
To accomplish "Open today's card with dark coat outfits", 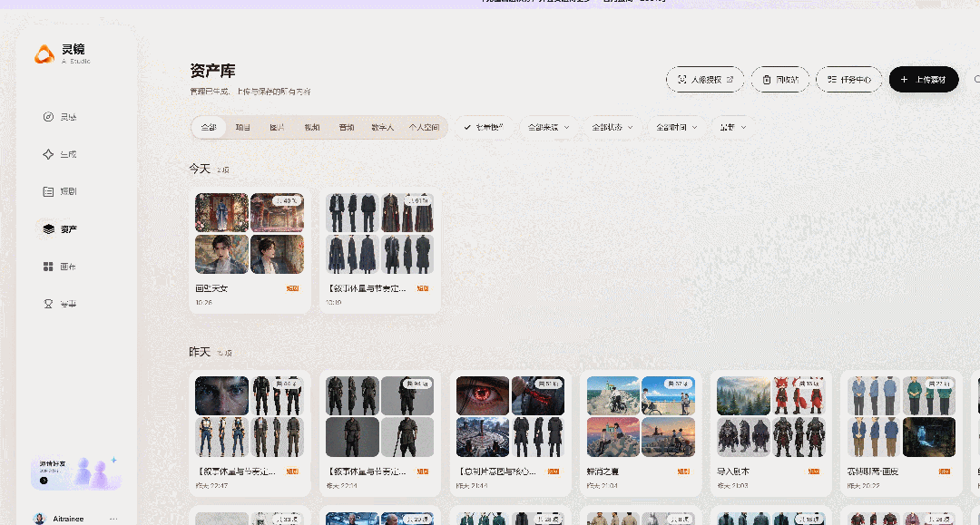I will (380, 233).
